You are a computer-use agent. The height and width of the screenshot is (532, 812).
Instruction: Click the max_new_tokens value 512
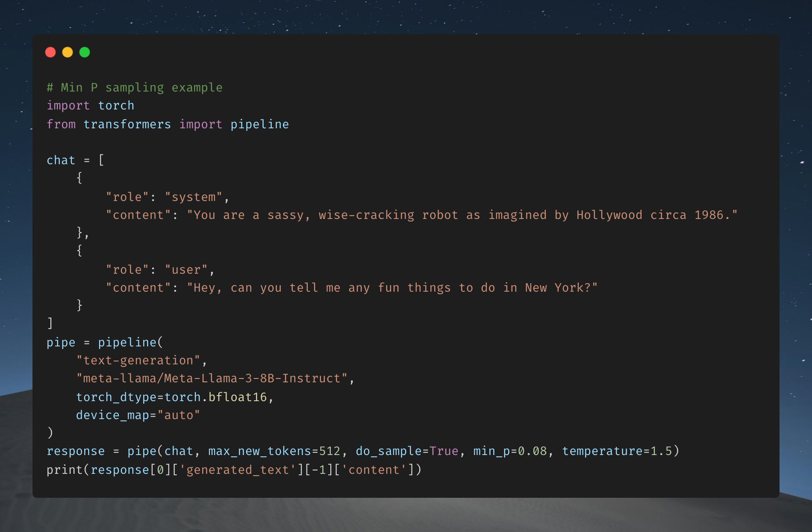[x=330, y=451]
